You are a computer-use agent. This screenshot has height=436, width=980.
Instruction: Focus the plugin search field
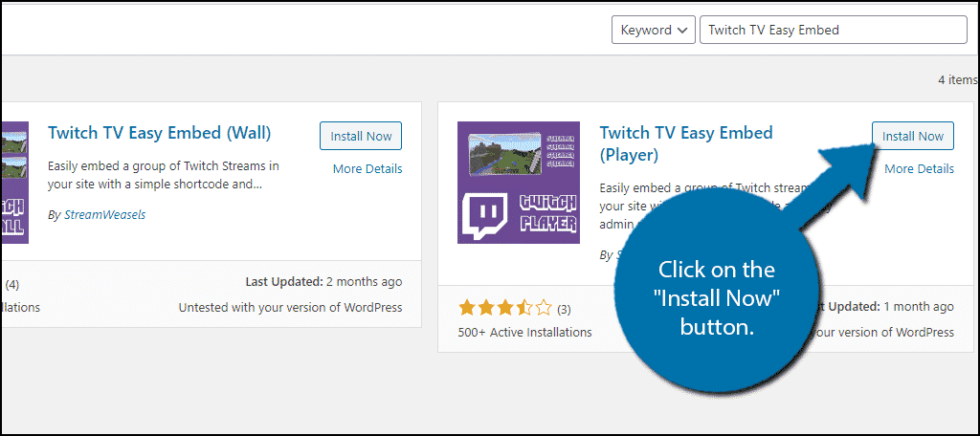coord(834,30)
